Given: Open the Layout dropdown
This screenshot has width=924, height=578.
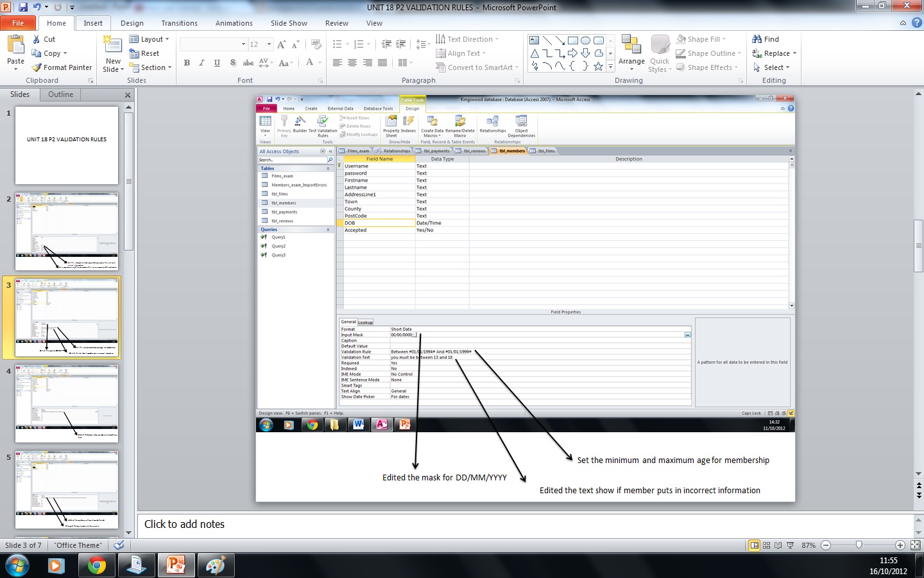Looking at the screenshot, I should (150, 39).
